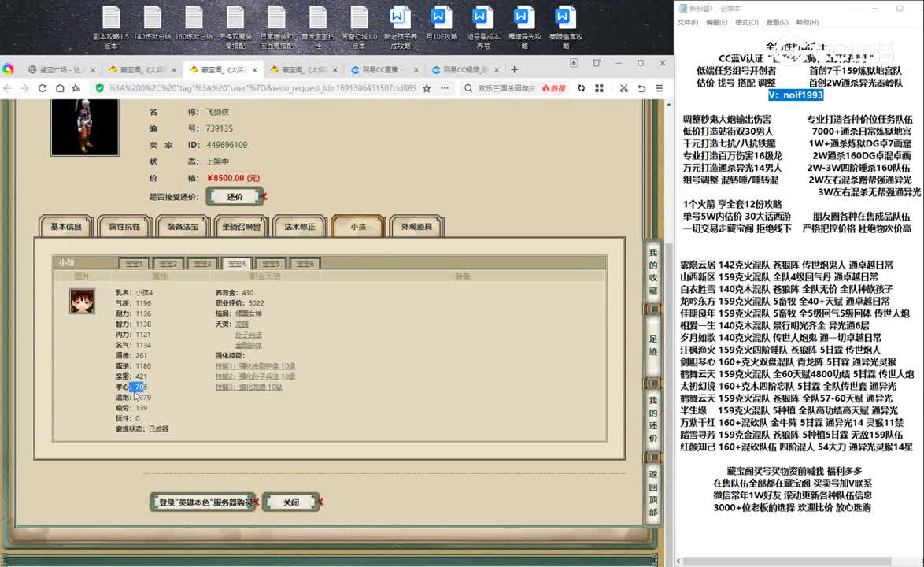Viewport: 924px width, 567px height.
Task: Open the 技能1 强化 skill link
Action: tap(255, 366)
